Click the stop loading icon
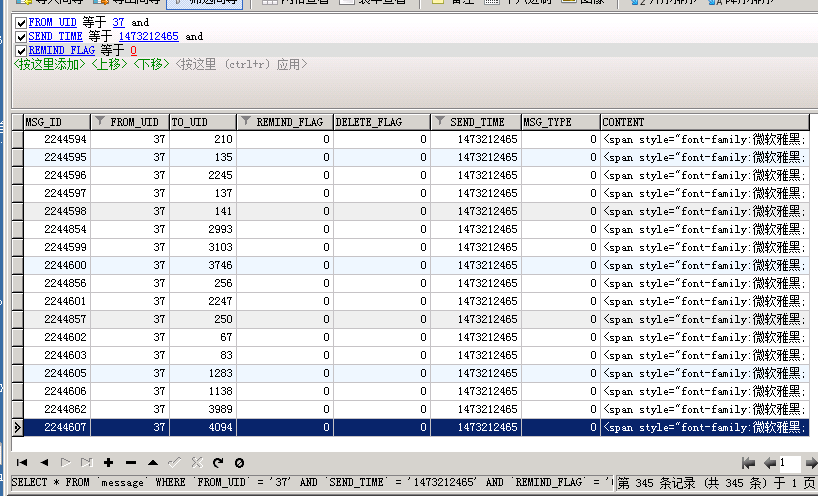Screen dimensions: 818x496 pos(239,463)
